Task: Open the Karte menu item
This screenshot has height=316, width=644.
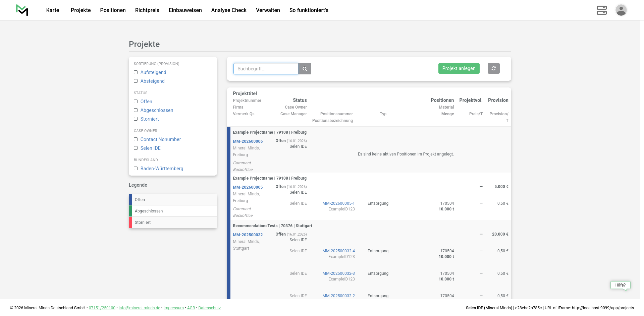Action: pos(53,10)
